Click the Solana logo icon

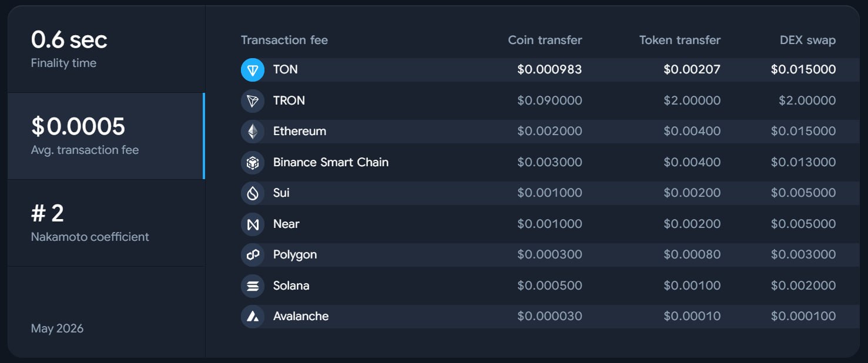(253, 286)
